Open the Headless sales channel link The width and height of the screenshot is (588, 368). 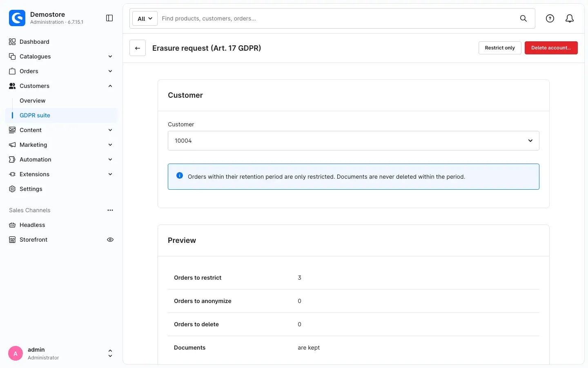tap(32, 225)
